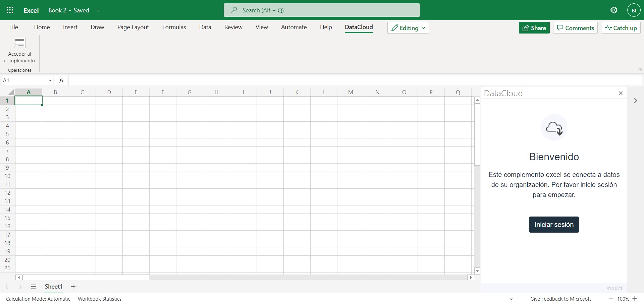
Task: Click inside the formula bar
Action: pyautogui.click(x=355, y=80)
